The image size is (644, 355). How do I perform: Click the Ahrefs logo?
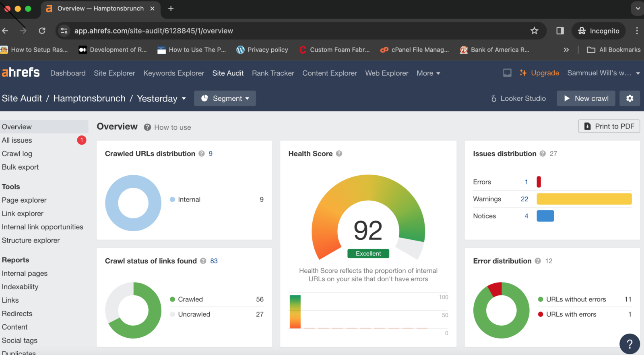[x=21, y=73]
